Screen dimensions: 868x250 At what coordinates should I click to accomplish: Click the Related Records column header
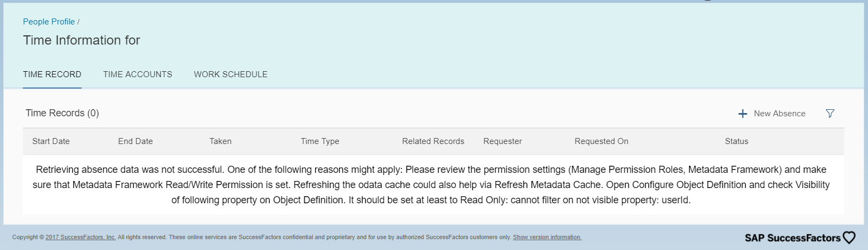tap(433, 141)
